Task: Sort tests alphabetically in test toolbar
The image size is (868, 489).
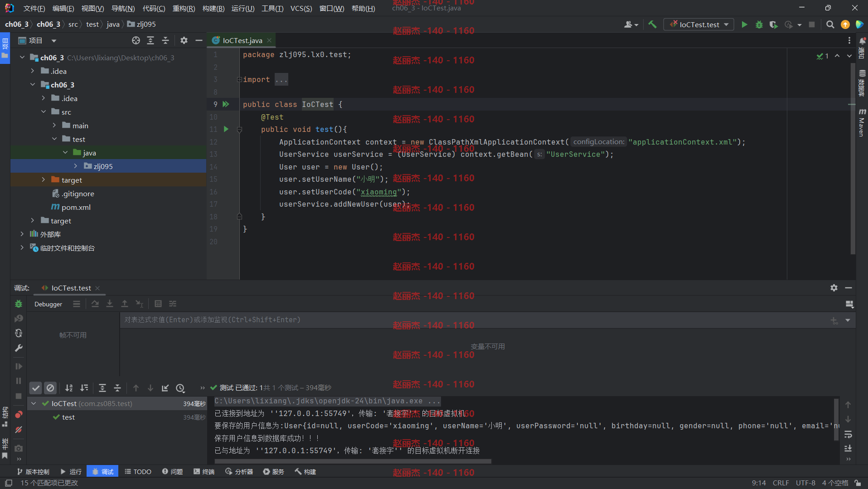Action: click(x=69, y=388)
